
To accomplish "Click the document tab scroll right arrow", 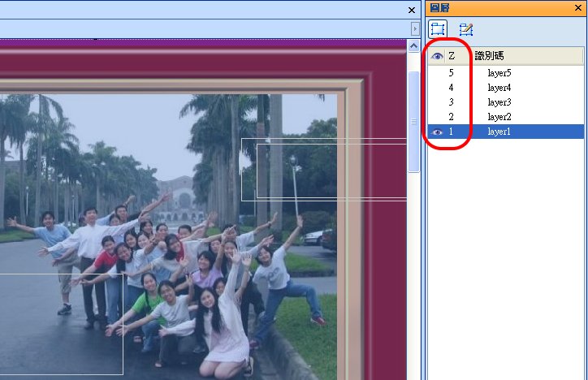I will (415, 28).
